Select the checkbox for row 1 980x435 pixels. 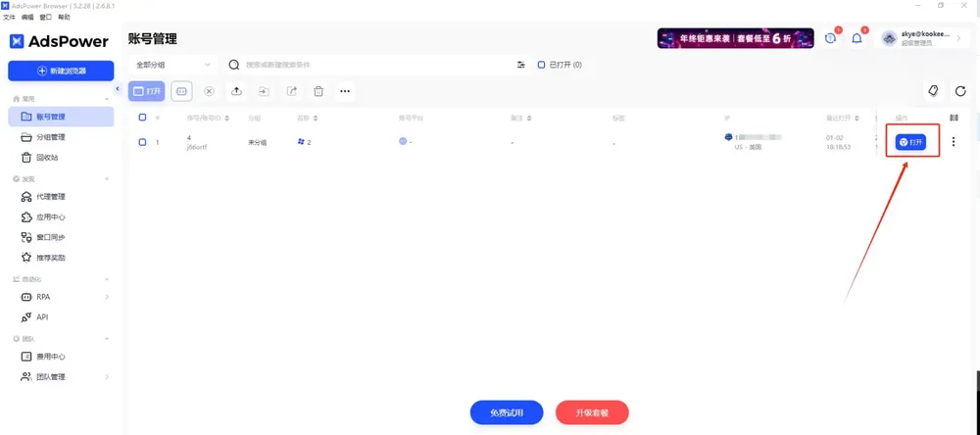point(142,142)
